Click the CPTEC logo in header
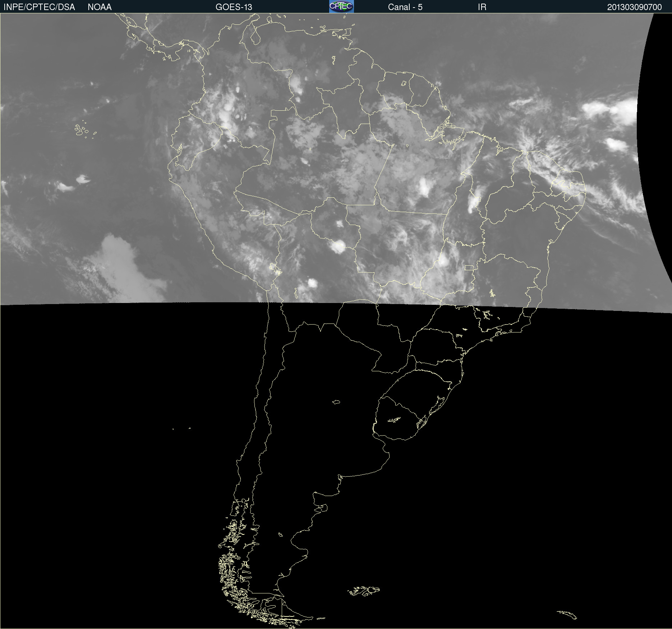Screen dimensions: 672x629 click(341, 6)
